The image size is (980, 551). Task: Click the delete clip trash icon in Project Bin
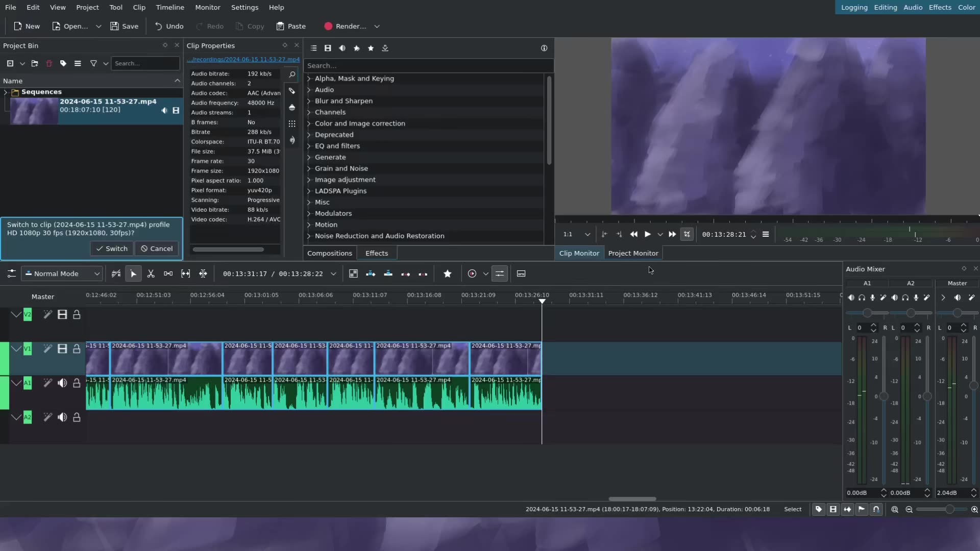coord(49,64)
